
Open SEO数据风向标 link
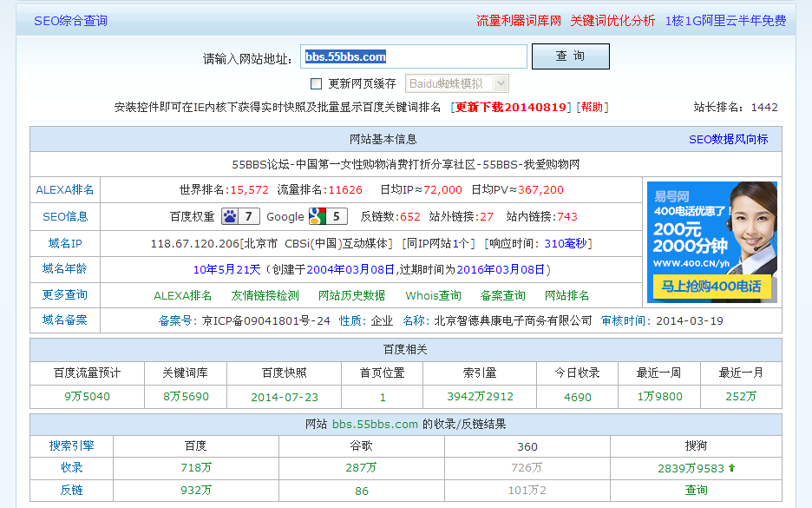click(x=728, y=139)
